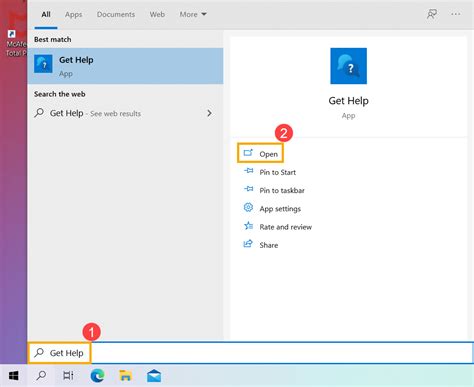Click the taskbar Search icon

41,376
